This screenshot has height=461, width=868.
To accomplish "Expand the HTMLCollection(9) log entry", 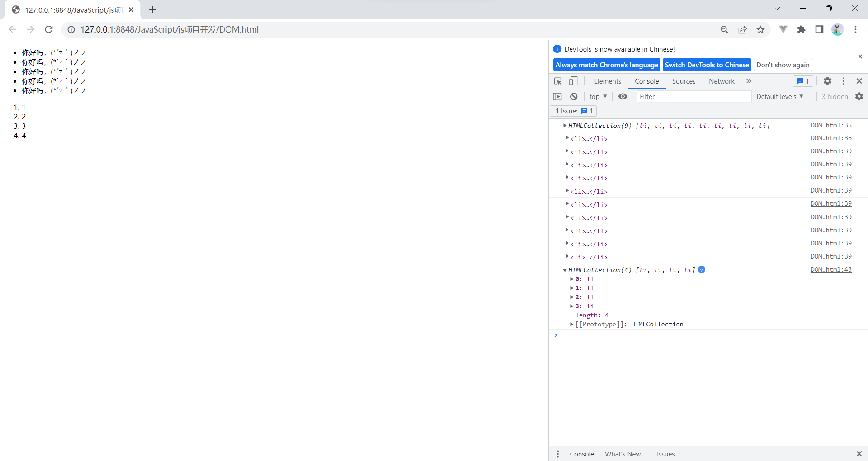I will (564, 126).
